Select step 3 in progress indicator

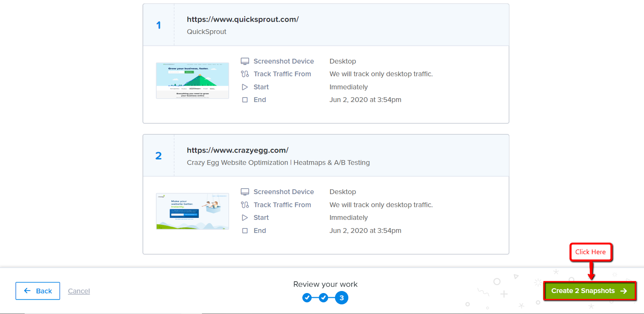click(x=342, y=298)
